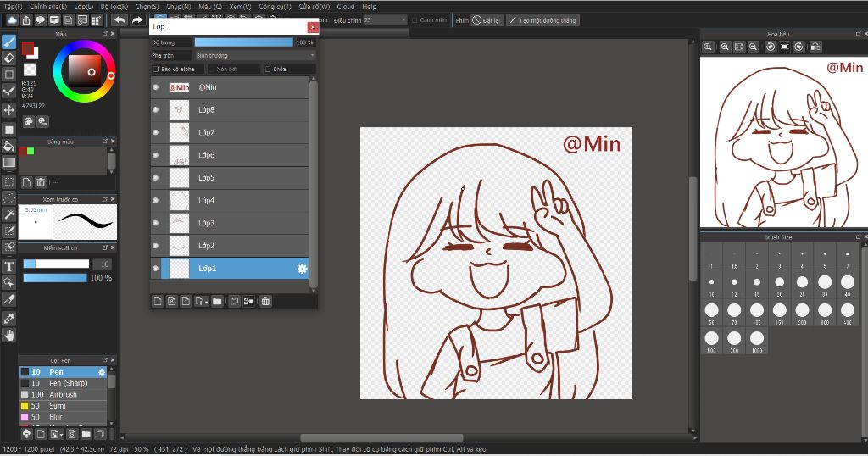Open the Bộ lọc menu

coord(114,6)
